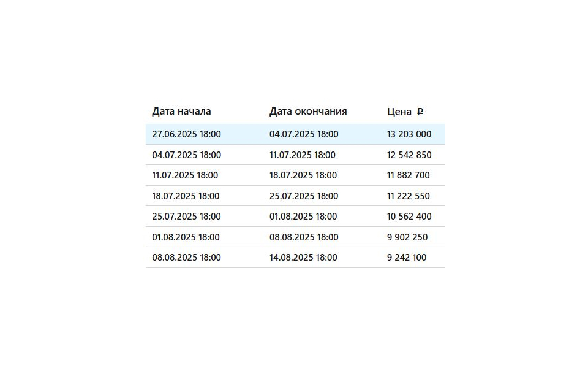Select the Дата окончания column header
This screenshot has height=368, width=588.
[308, 111]
